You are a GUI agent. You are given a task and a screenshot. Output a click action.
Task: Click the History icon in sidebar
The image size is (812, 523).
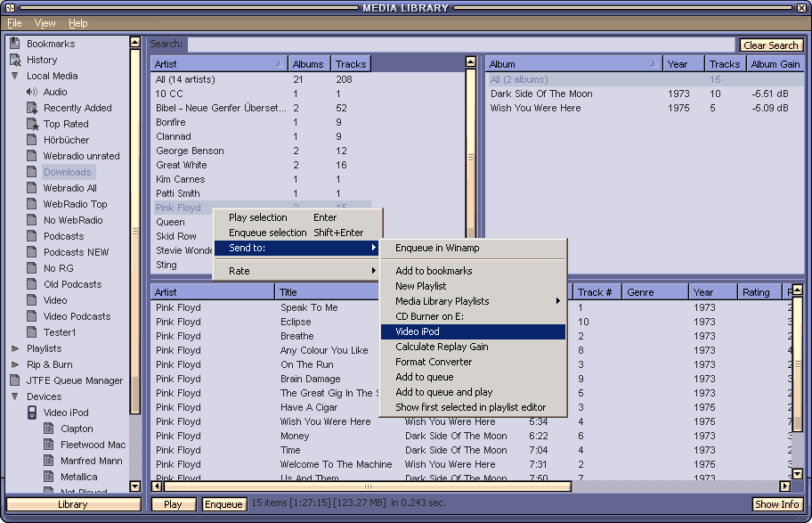tap(15, 60)
